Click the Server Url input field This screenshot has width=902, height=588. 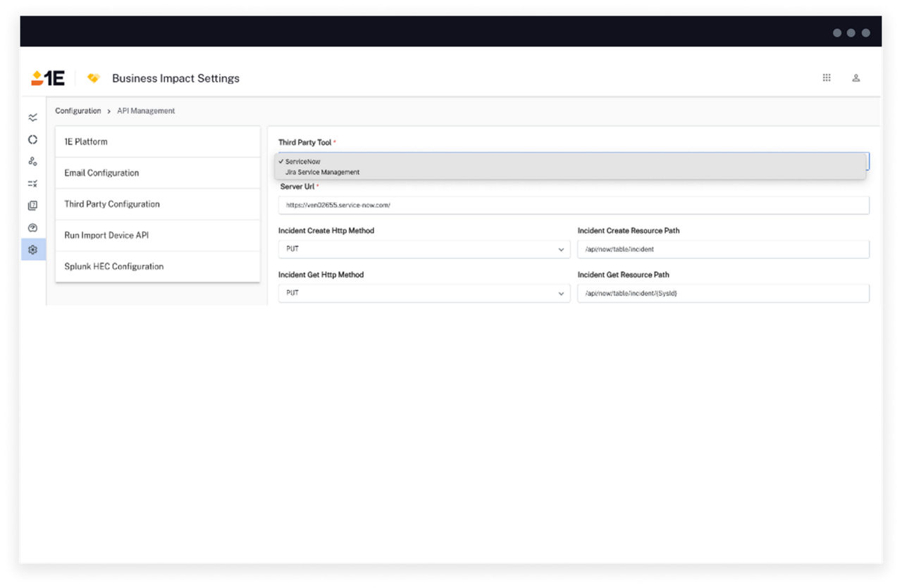[574, 205]
